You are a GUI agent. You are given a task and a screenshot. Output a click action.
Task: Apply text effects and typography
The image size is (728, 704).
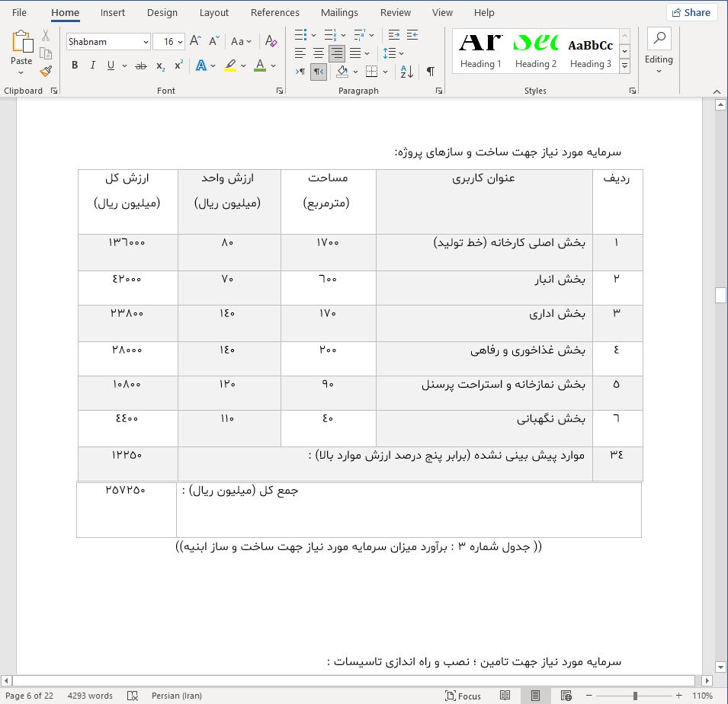pos(201,66)
